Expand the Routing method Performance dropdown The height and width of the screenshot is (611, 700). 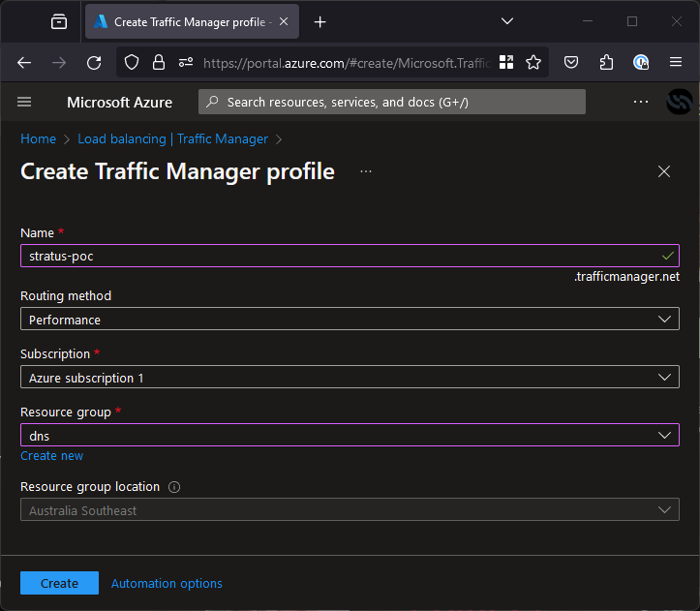coord(350,319)
